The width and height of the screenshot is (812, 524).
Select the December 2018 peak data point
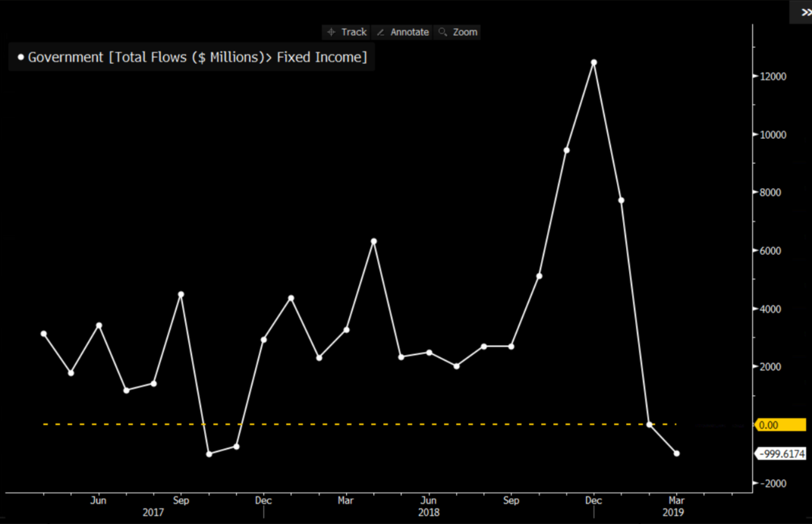594,62
